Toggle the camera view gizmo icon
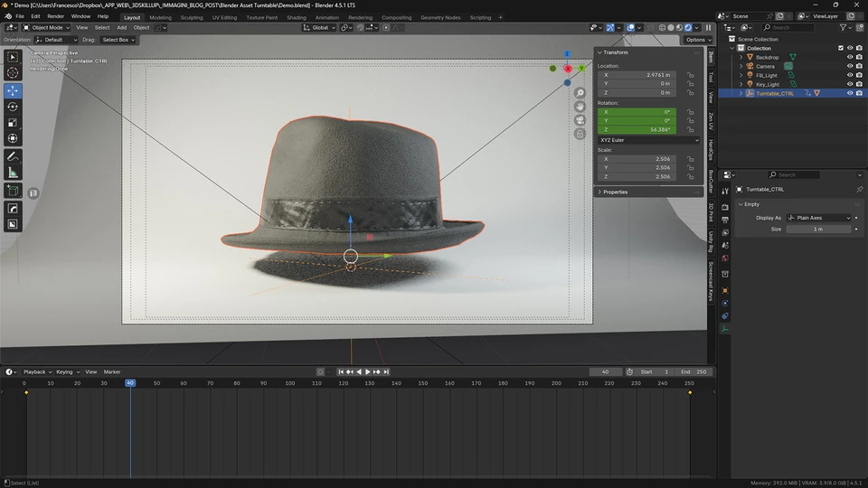 pos(580,120)
